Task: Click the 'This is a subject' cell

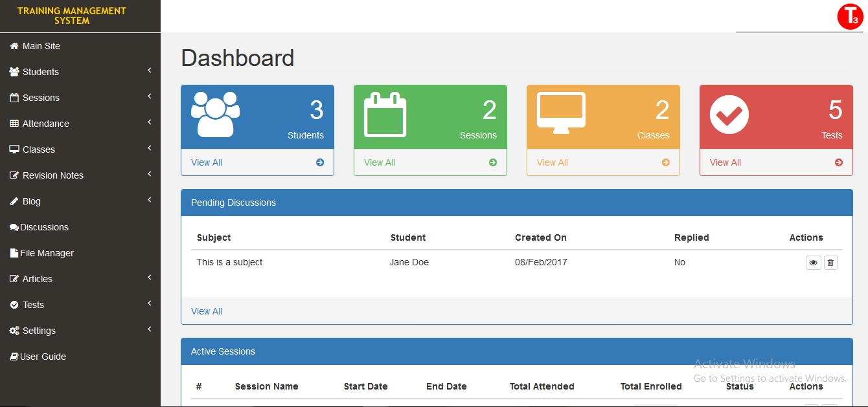Action: (x=230, y=262)
